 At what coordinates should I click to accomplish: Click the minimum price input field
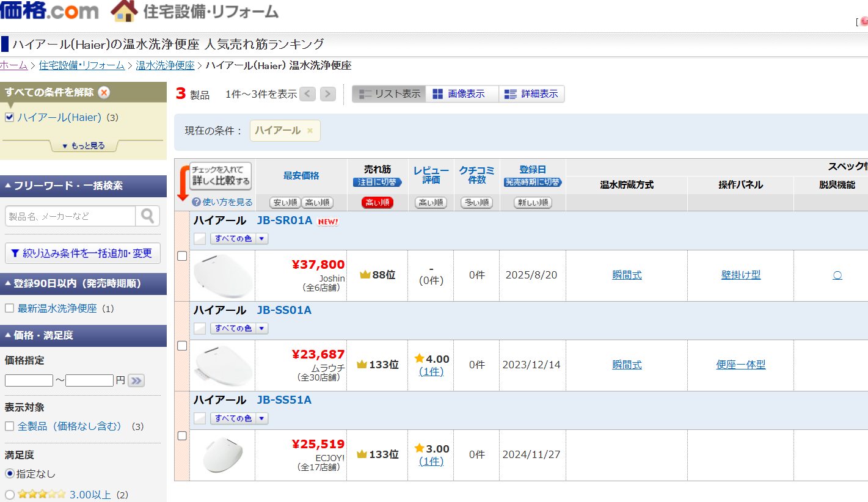coord(29,380)
